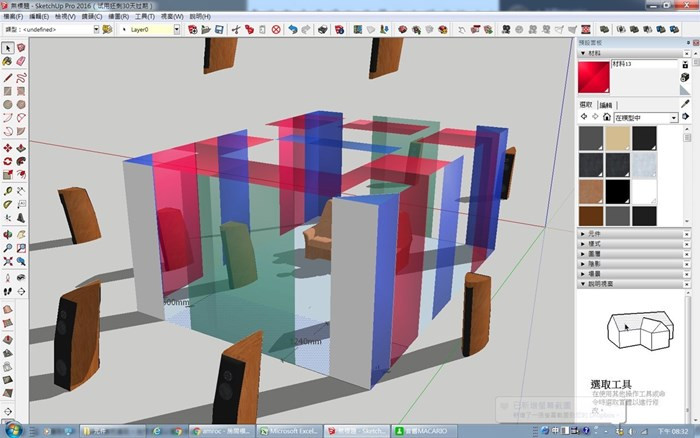Click the Undo arrow icon
The height and width of the screenshot is (438, 700).
pyautogui.click(x=292, y=30)
